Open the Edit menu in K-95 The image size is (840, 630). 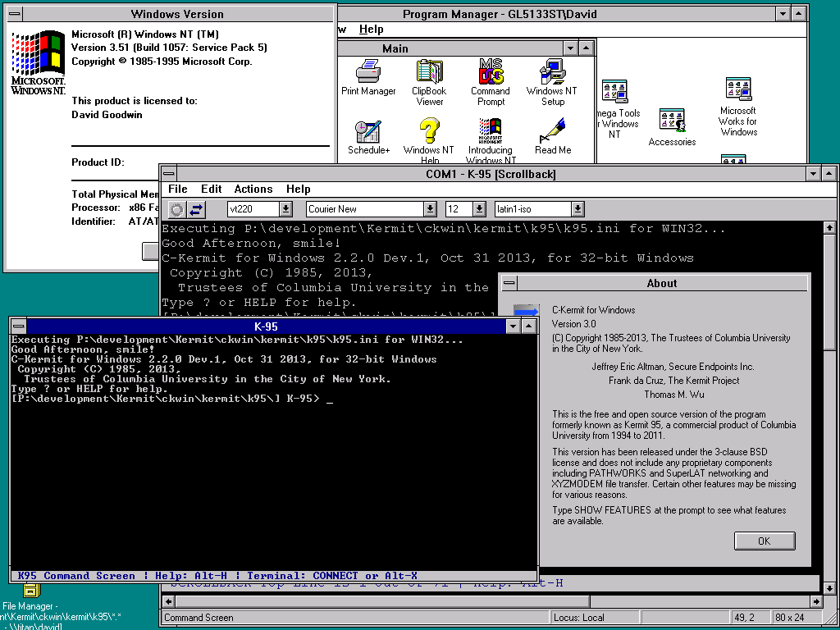[211, 189]
